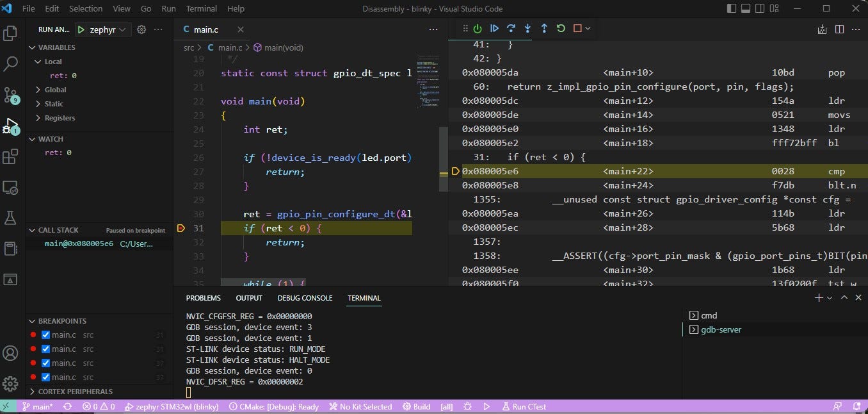Click the Continue debug button

click(x=494, y=29)
